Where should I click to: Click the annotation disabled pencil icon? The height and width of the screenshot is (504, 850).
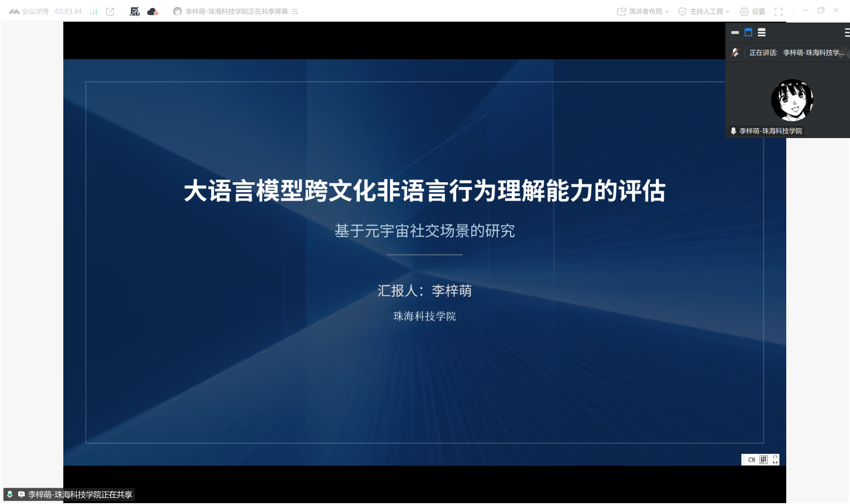(x=135, y=12)
